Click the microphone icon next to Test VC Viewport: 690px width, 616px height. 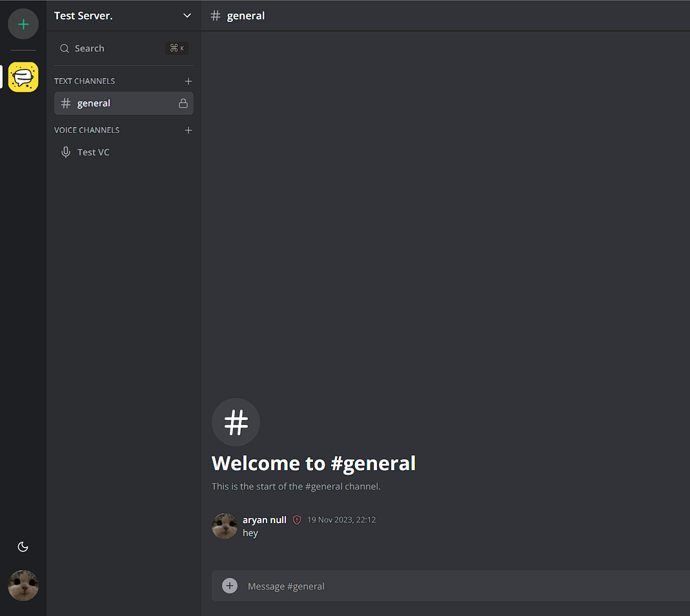(x=65, y=152)
